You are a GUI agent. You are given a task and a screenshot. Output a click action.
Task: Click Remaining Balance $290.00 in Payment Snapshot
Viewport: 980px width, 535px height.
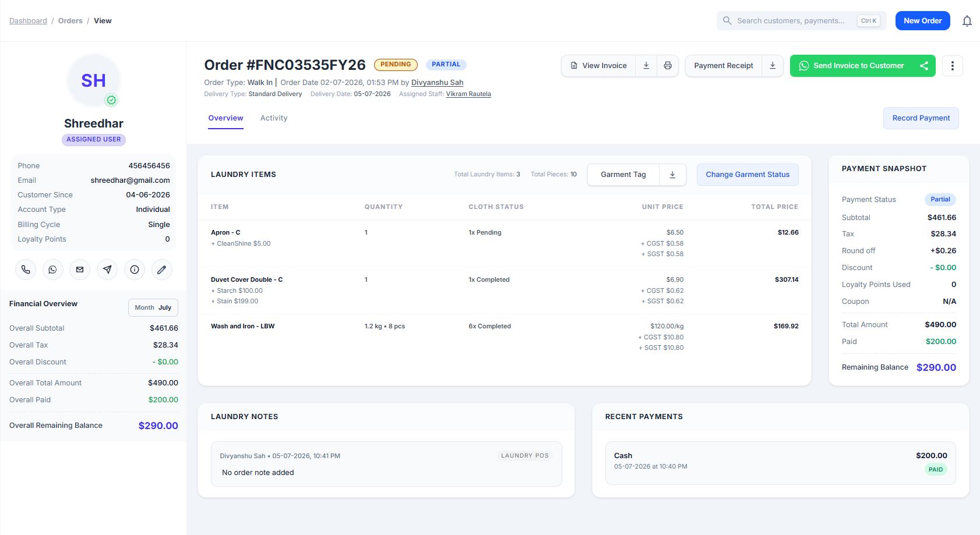point(936,367)
